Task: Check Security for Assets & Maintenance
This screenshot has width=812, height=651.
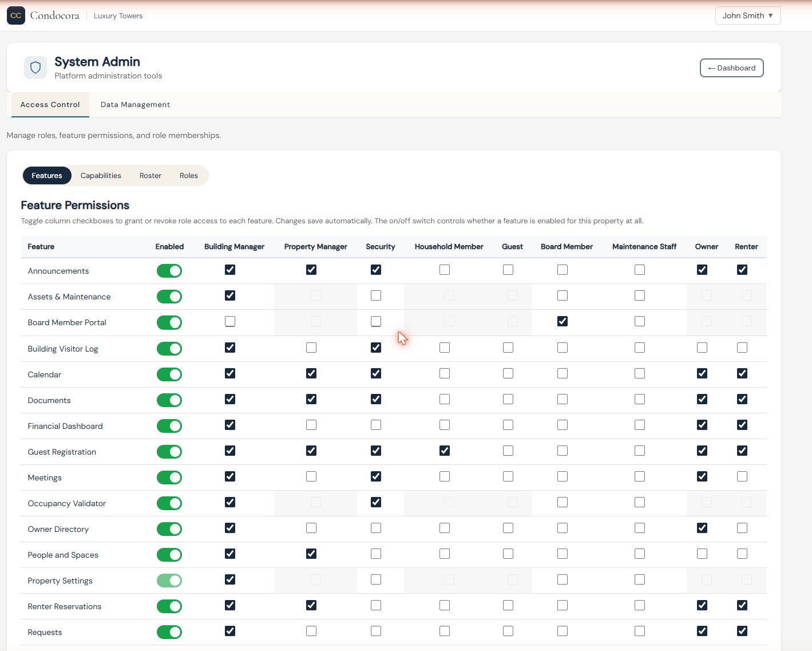Action: click(376, 295)
